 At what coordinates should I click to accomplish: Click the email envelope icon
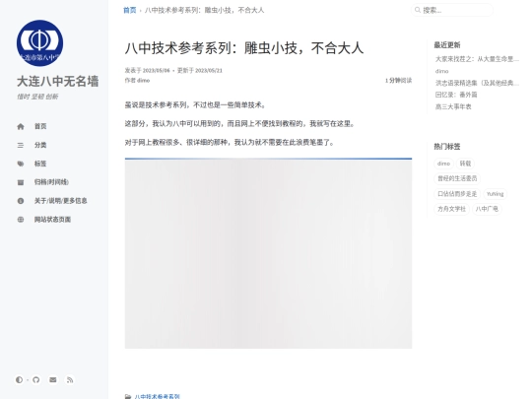pos(53,379)
